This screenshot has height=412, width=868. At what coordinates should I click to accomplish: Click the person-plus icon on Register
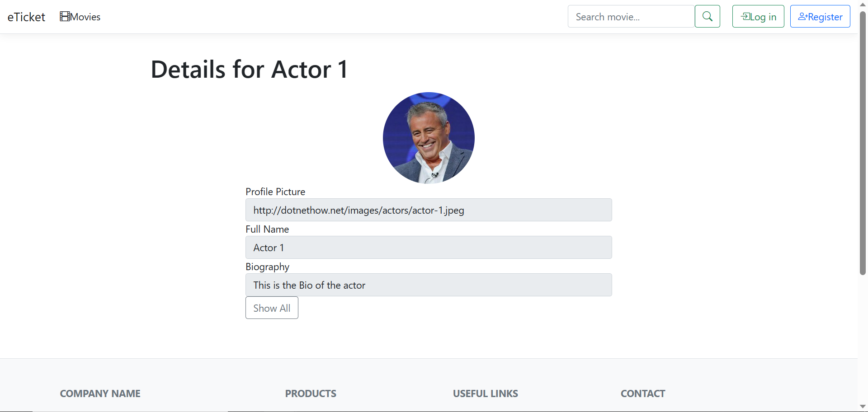pos(803,16)
